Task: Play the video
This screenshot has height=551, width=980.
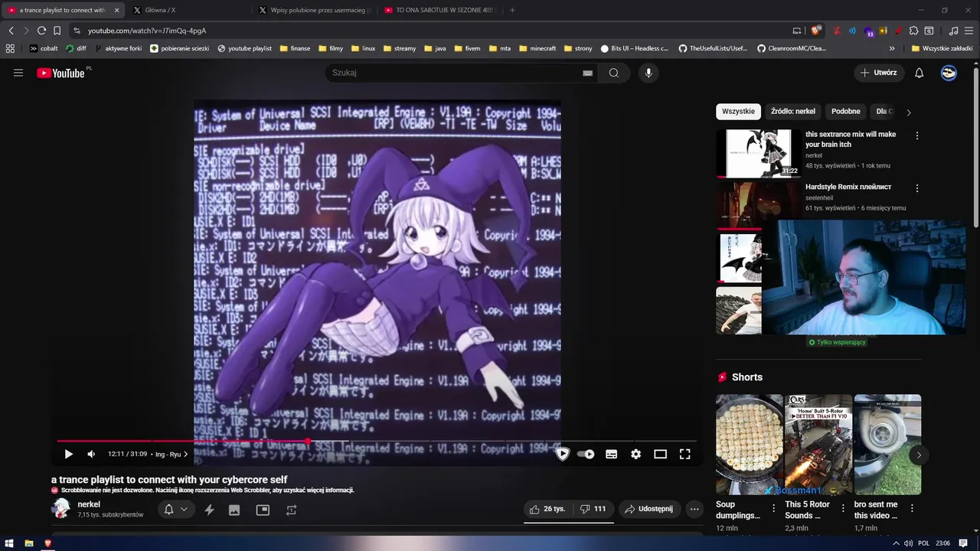Action: point(68,454)
